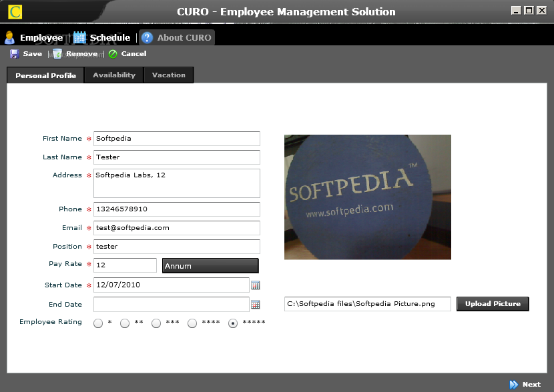Viewport: 554px width, 392px height.
Task: Select five-star employee rating
Action: [233, 323]
